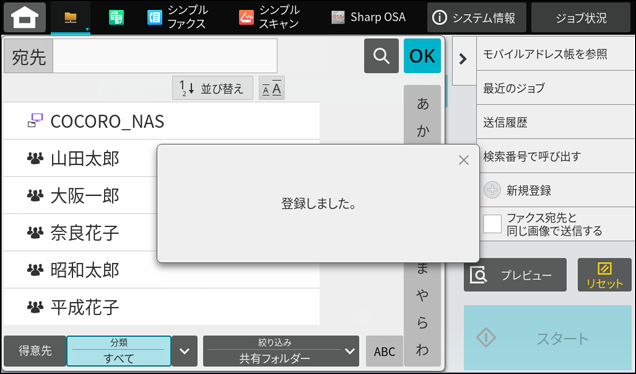The width and height of the screenshot is (636, 374).
Task: Go to the home screen icon
Action: click(x=25, y=17)
